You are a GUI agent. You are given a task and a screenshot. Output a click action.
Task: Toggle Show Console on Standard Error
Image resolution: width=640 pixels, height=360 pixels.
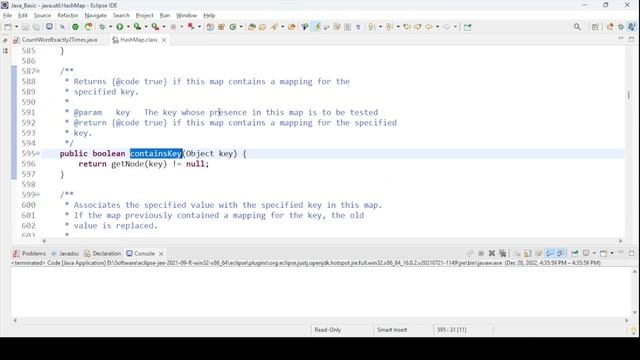560,253
